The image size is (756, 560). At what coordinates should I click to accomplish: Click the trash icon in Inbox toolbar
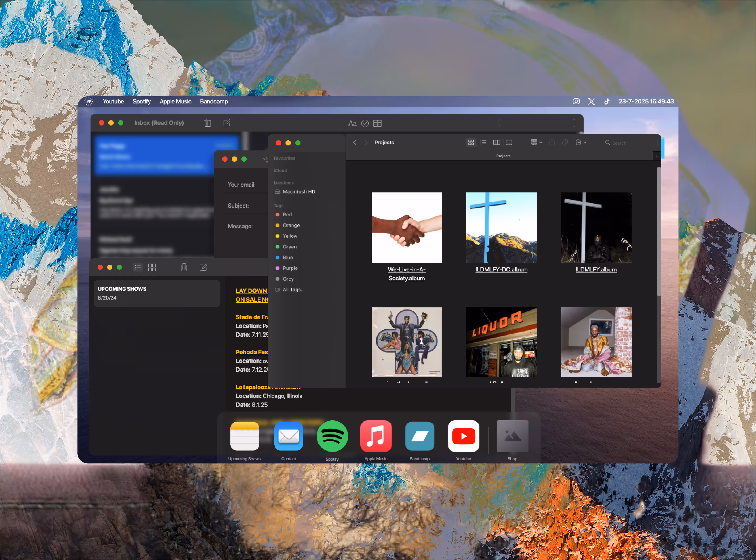point(208,123)
